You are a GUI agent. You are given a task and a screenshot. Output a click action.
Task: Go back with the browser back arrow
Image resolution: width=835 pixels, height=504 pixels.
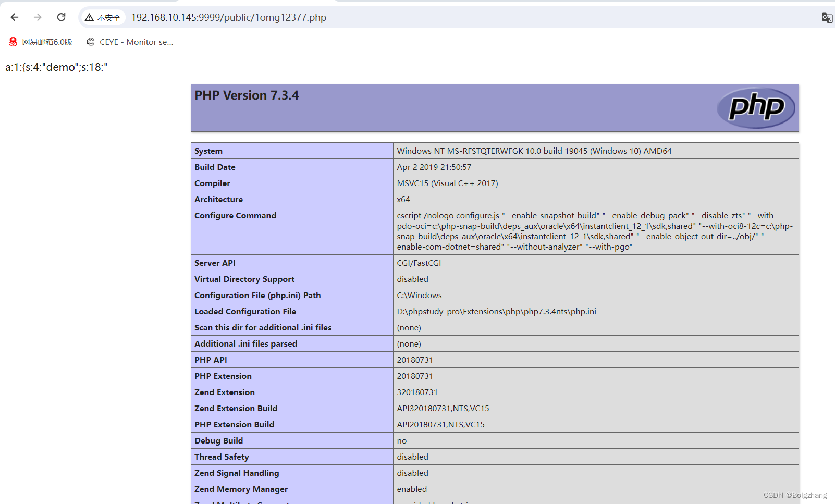click(x=15, y=17)
